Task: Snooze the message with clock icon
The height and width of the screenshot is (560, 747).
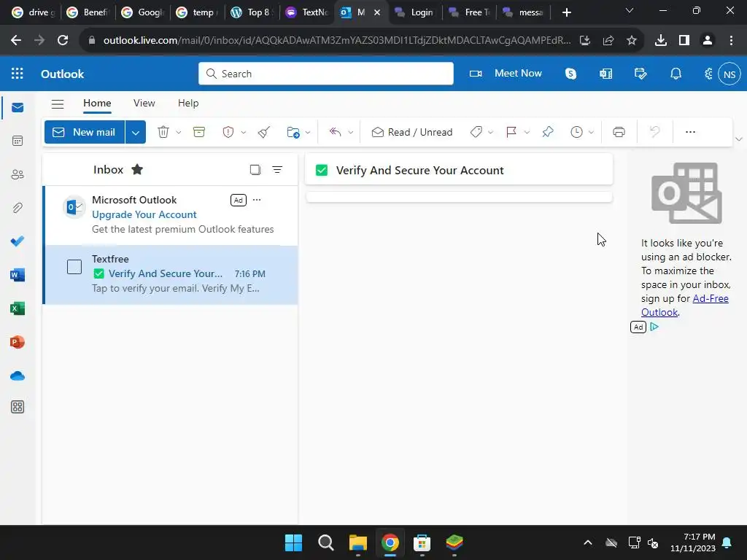Action: click(576, 132)
